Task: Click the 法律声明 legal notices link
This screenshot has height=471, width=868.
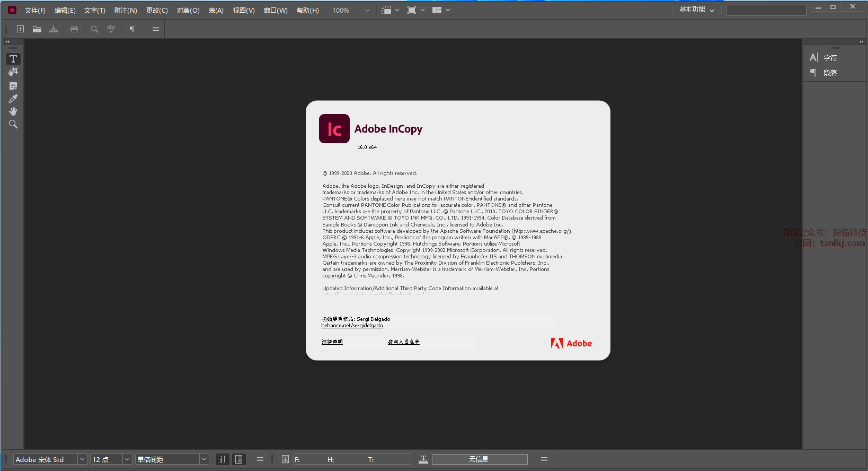Action: [332, 342]
